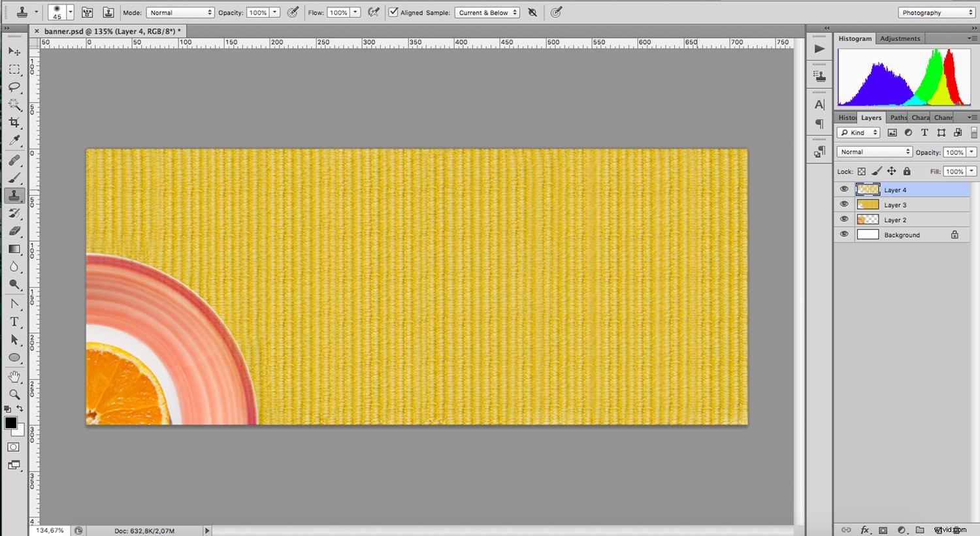Open the Kind filter dropdown in Layers panel
The image size is (980, 536).
[x=858, y=132]
